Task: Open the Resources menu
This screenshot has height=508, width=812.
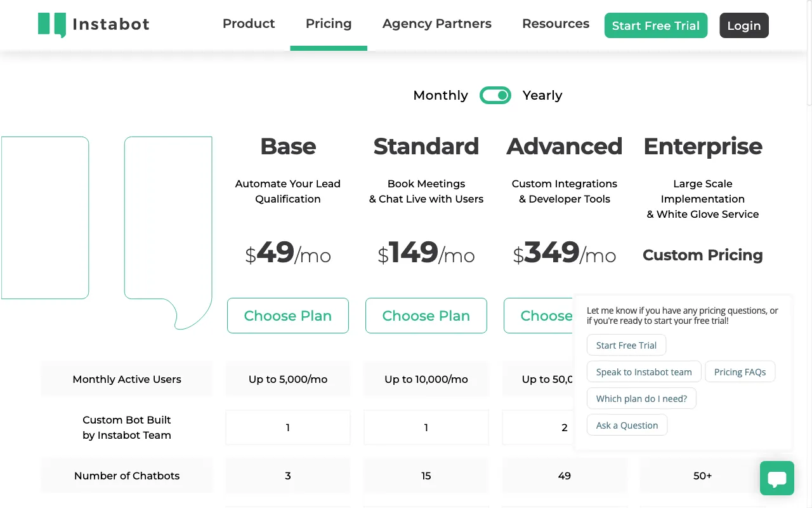Action: pyautogui.click(x=556, y=24)
